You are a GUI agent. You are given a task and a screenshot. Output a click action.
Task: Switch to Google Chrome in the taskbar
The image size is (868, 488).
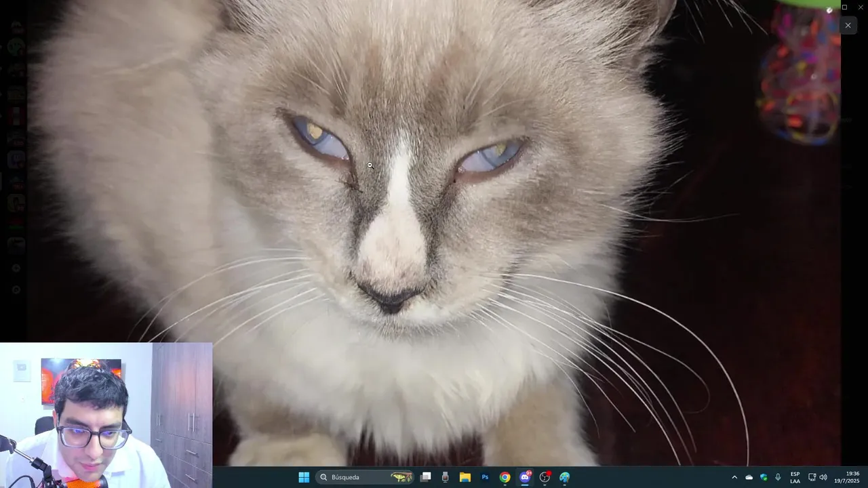[505, 477]
